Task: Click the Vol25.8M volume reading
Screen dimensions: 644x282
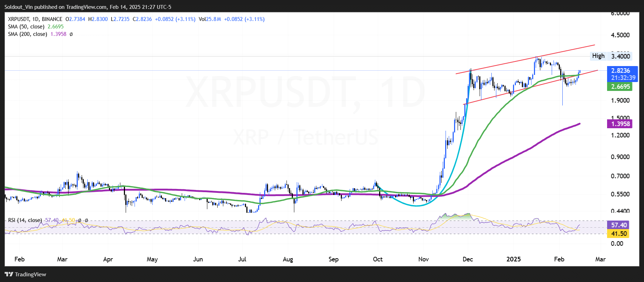Action: click(x=210, y=19)
